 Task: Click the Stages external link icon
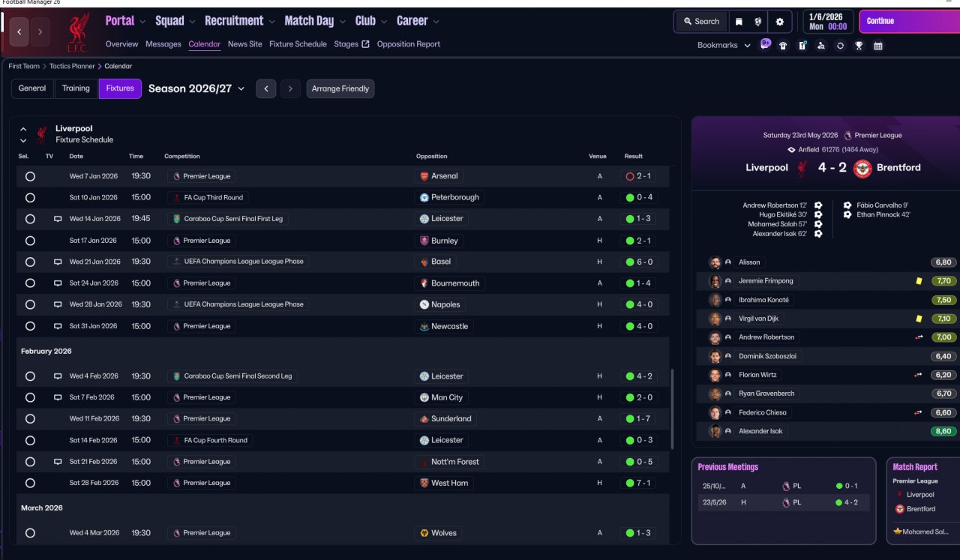(x=366, y=44)
